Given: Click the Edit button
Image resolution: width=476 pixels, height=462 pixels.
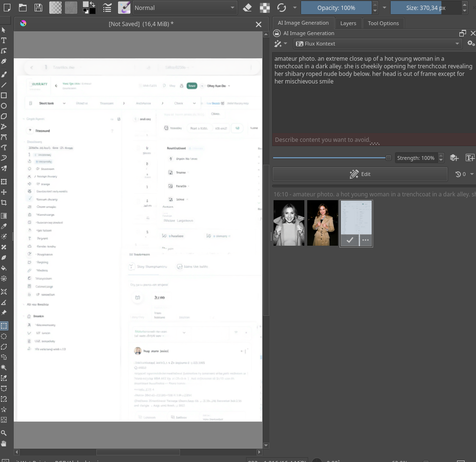Looking at the screenshot, I should click(x=360, y=174).
